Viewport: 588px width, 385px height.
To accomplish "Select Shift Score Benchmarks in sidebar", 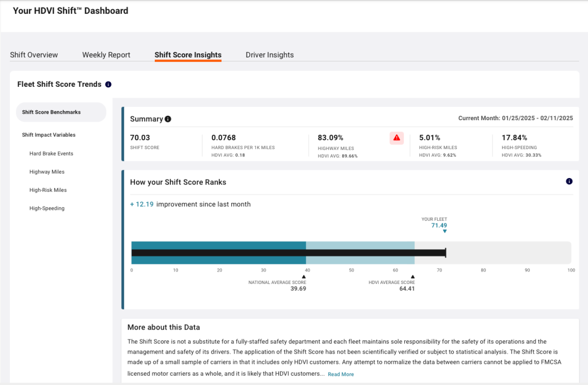I will (x=61, y=112).
